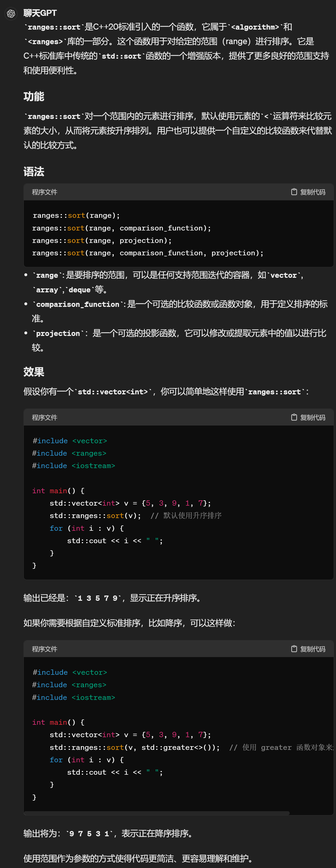Click std::ranges::sort(v); in first example
Screen dimensions: 336x868
pos(96,516)
